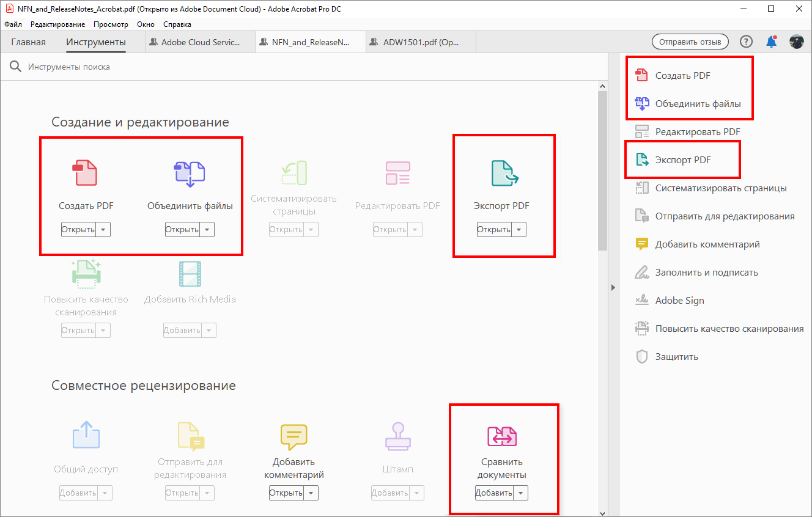Open the user profile avatar
This screenshot has height=517, width=812.
(797, 42)
